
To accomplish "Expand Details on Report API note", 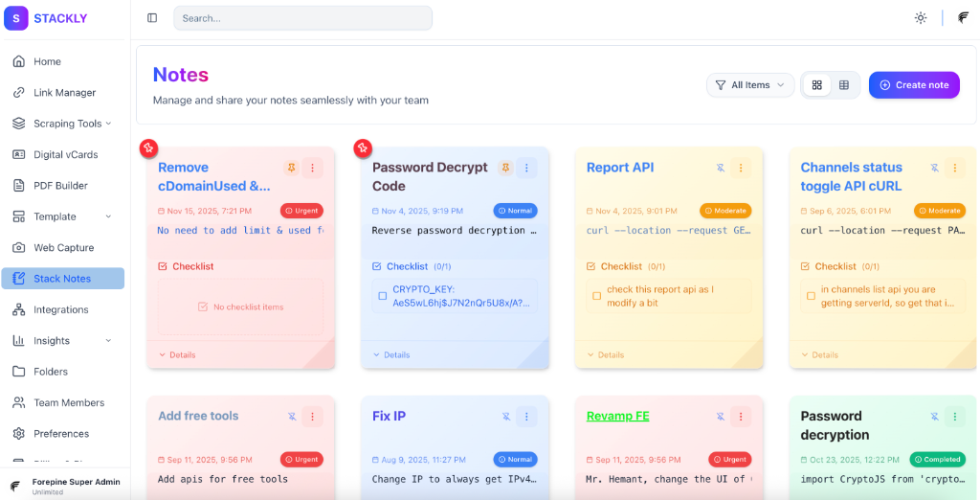I will 606,354.
